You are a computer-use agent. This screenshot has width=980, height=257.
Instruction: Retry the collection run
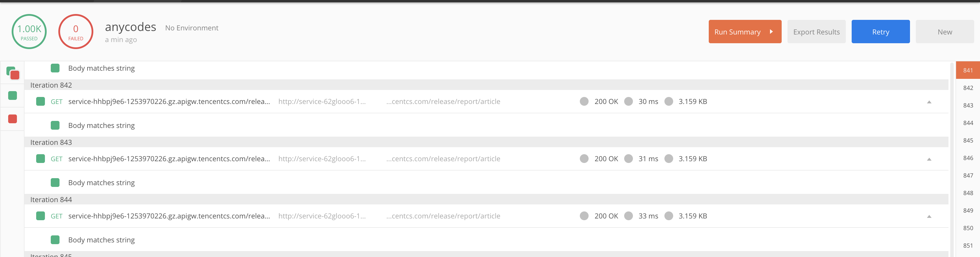880,32
